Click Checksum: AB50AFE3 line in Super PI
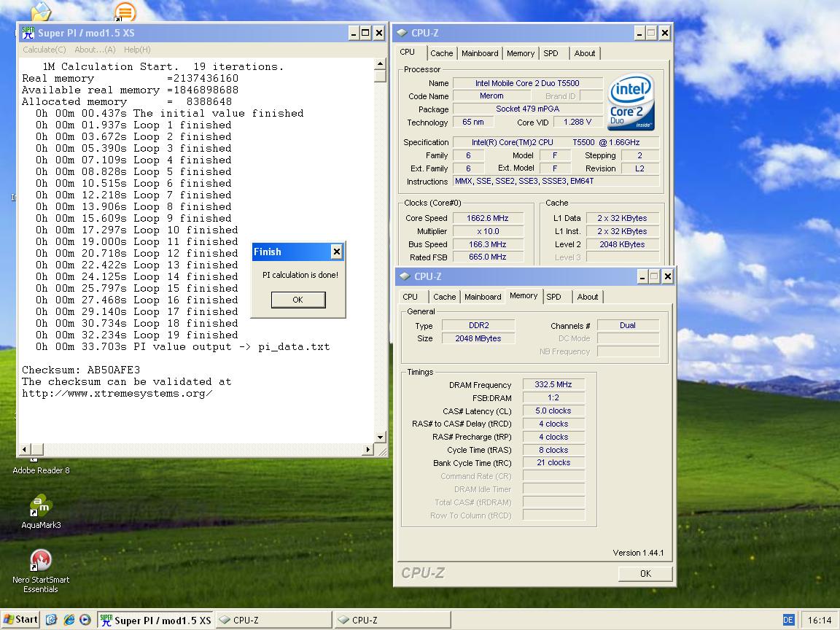The width and height of the screenshot is (840, 630). (81, 370)
